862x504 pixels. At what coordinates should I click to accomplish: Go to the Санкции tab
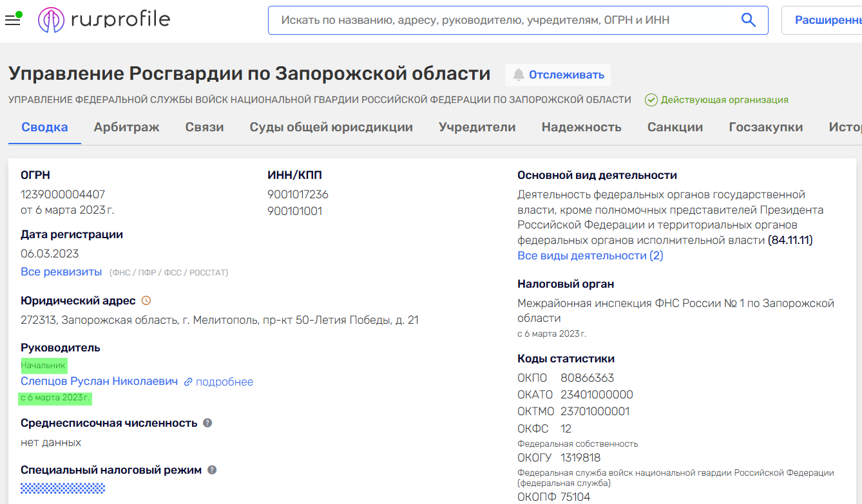point(675,127)
